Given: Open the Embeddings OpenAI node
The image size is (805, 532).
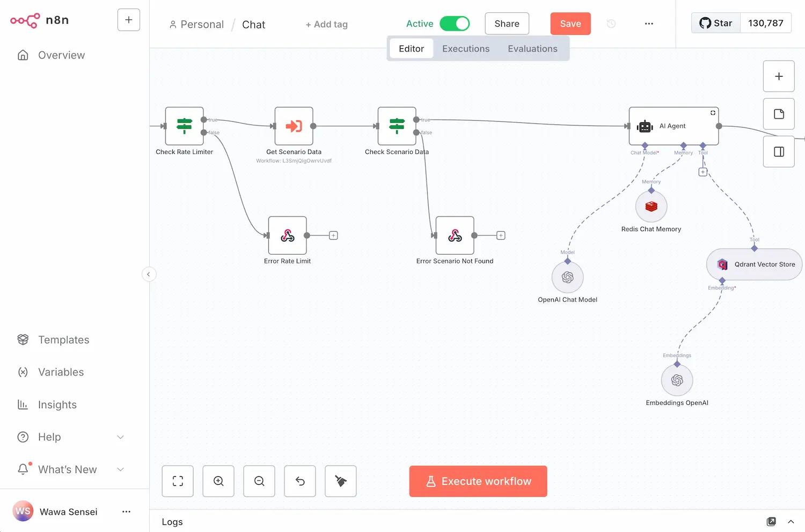Looking at the screenshot, I should [x=677, y=380].
